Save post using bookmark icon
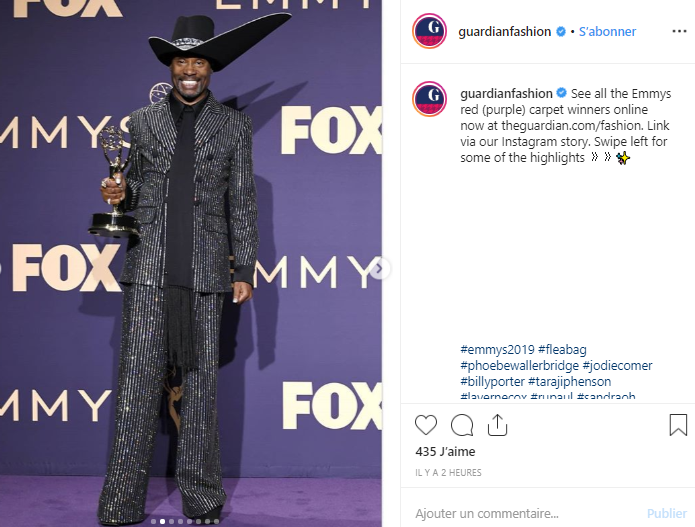This screenshot has height=527, width=695. coord(678,425)
